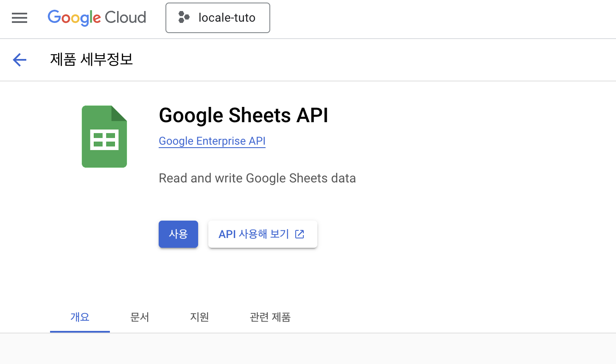The width and height of the screenshot is (616, 364).
Task: Click the external link icon
Action: [300, 234]
